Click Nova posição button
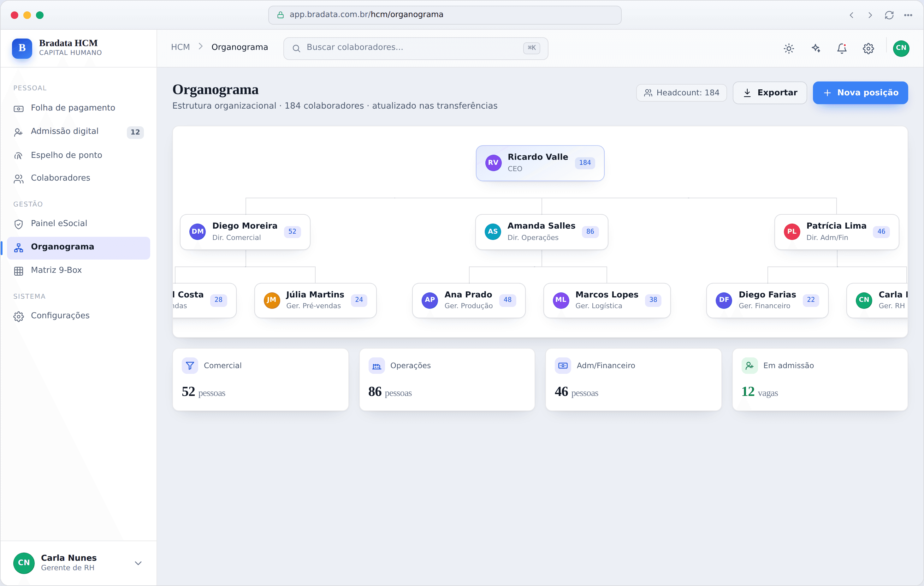924x586 pixels. [x=860, y=93]
